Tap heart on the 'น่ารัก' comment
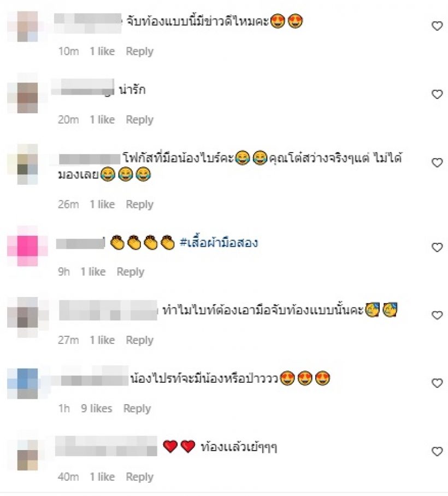 [437, 94]
